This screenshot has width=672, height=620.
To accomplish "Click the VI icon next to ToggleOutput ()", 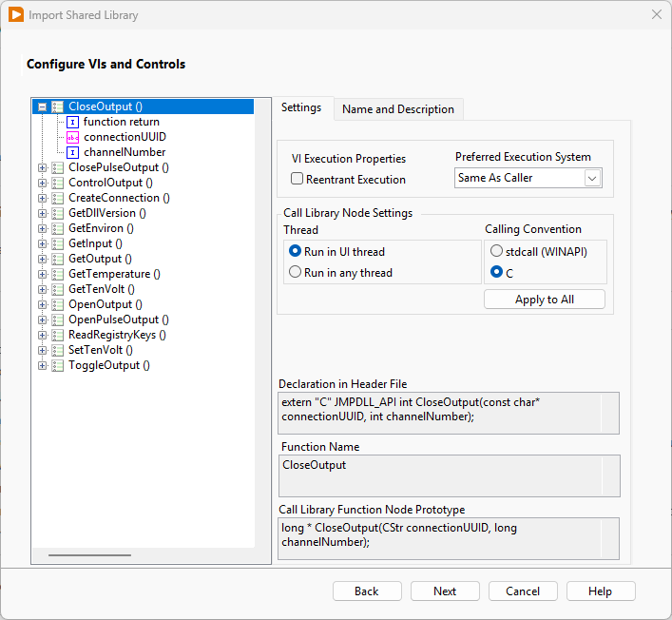I will [58, 365].
